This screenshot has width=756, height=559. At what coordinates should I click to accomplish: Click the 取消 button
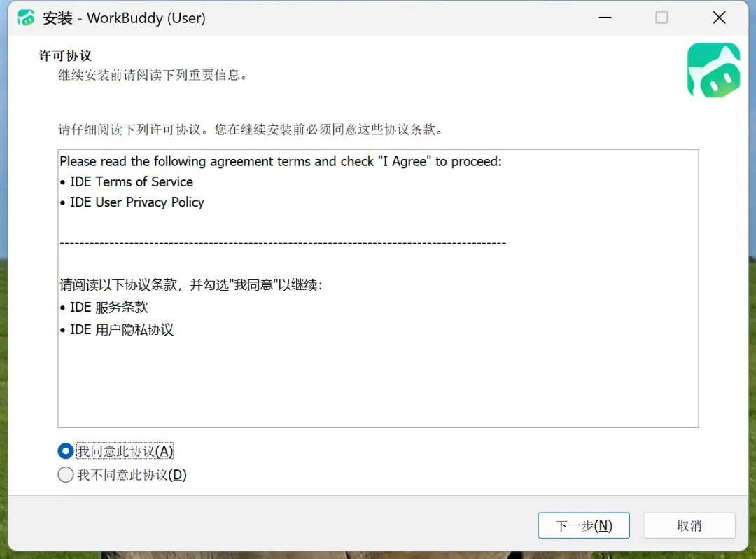[x=689, y=525]
